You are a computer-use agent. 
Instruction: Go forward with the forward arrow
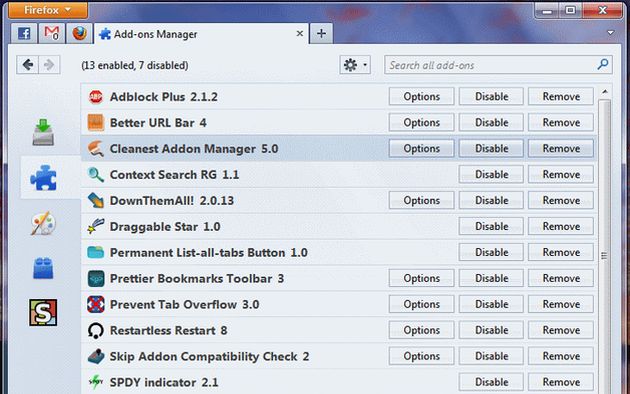pyautogui.click(x=49, y=65)
